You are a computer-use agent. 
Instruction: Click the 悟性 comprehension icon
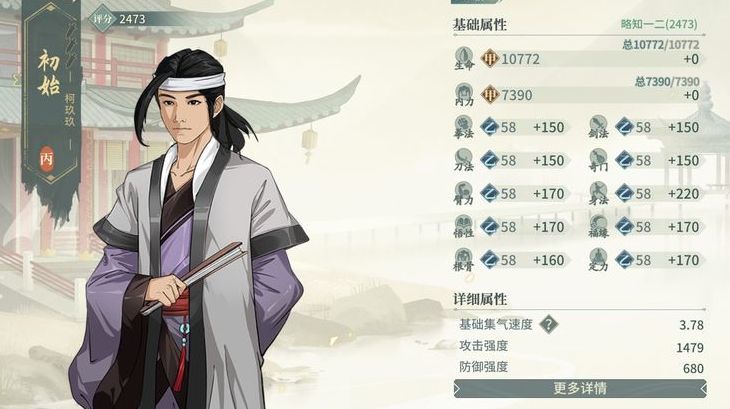tap(464, 227)
